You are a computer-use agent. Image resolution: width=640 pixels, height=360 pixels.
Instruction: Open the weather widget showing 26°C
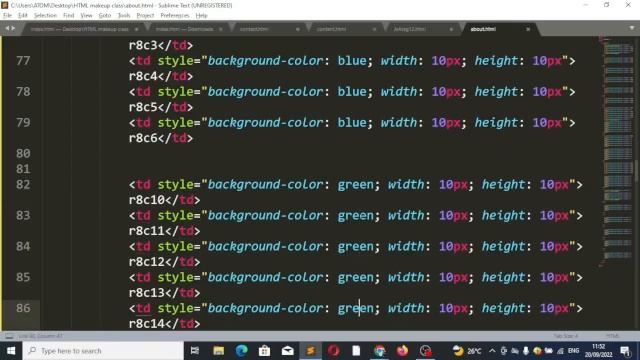(467, 351)
